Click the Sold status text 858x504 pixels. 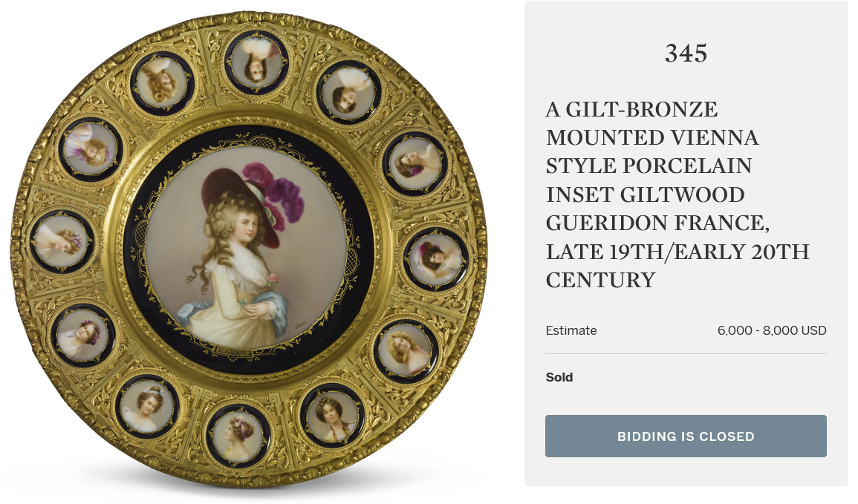[559, 377]
